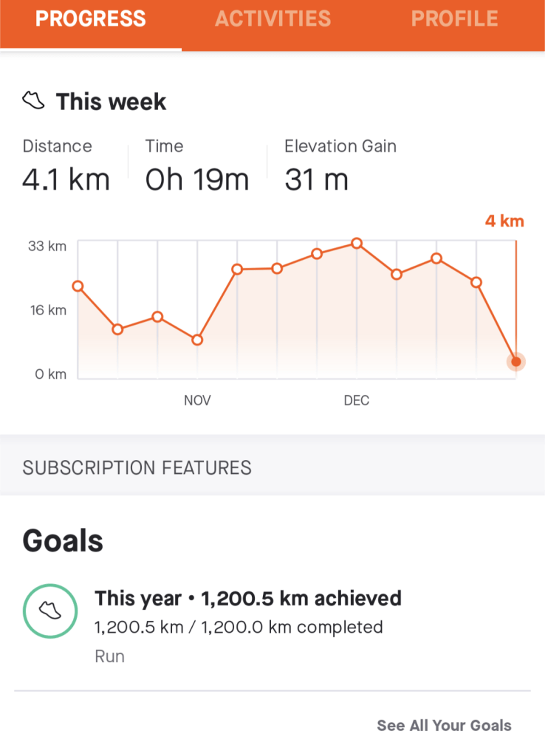This screenshot has height=756, width=545.
Task: Select the filled current-week point on the chart
Action: click(x=516, y=362)
